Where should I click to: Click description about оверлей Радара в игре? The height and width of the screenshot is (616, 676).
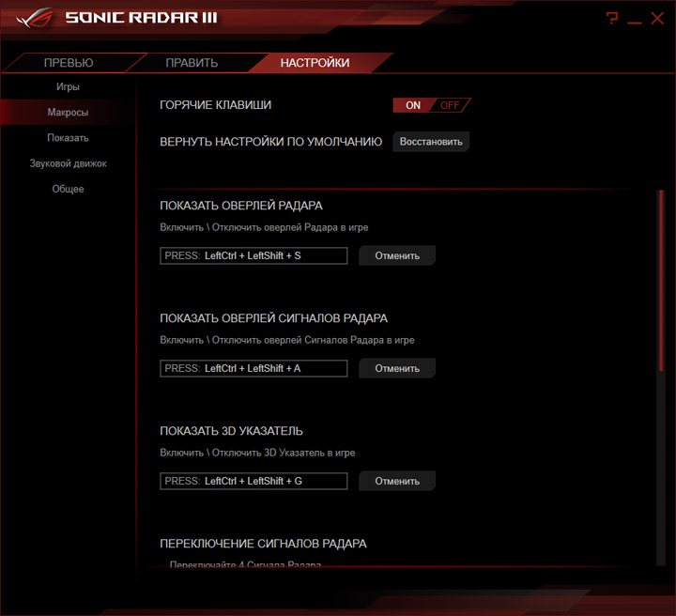point(264,227)
